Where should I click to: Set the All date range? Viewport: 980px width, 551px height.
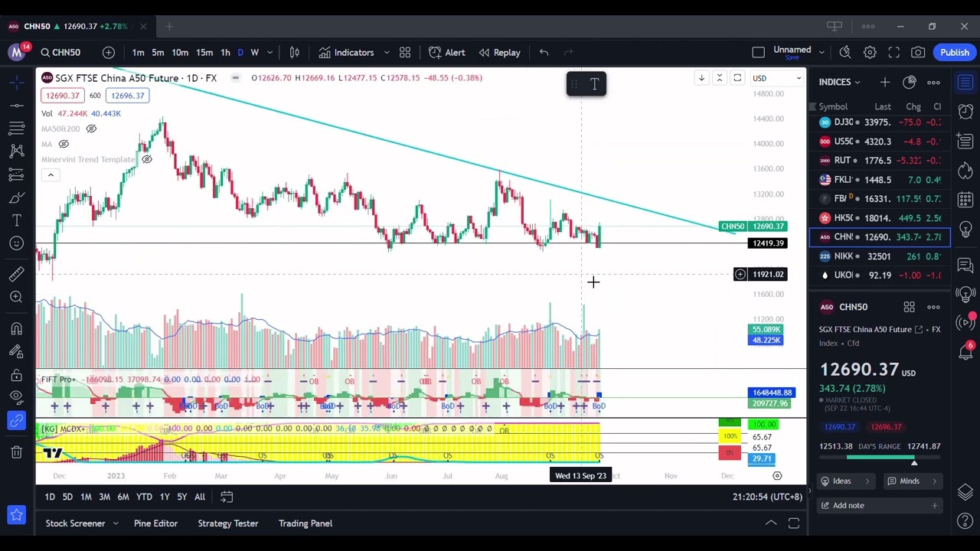[200, 497]
